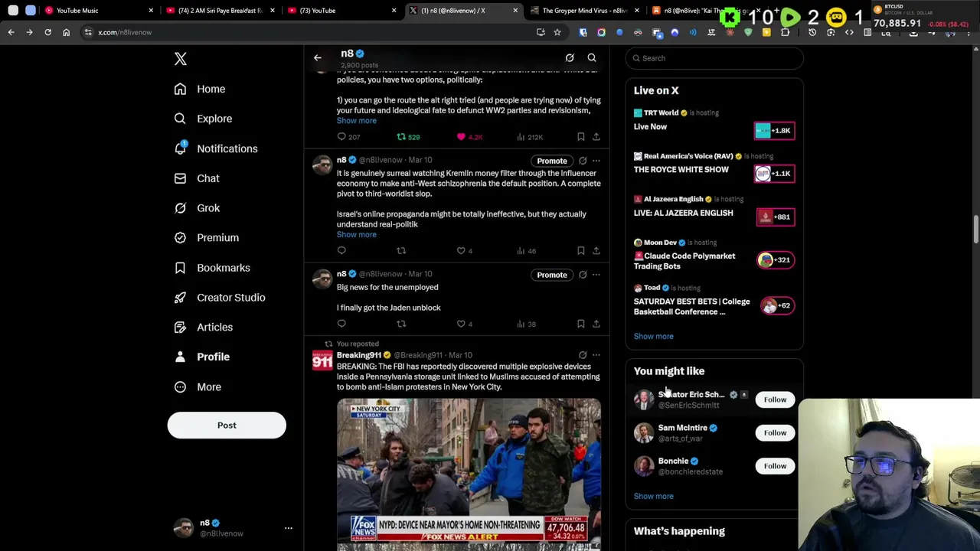Switch to The Groyper Mind Virus tab
This screenshot has height=551, width=980.
click(583, 11)
